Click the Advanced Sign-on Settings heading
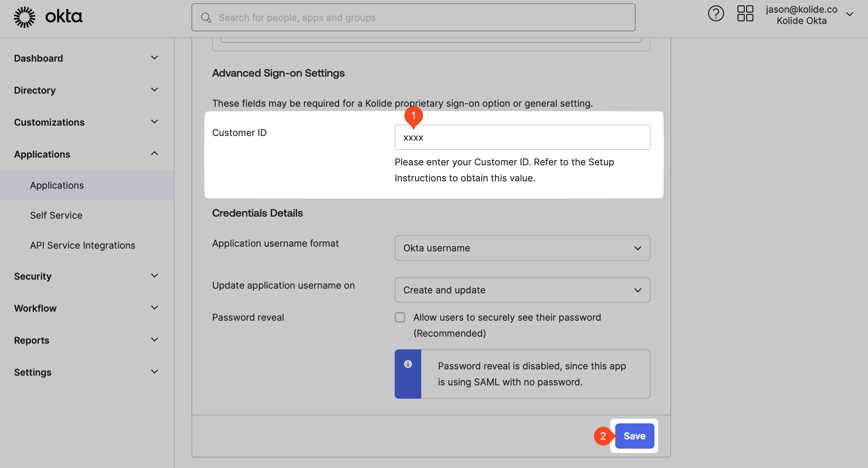 tap(278, 73)
